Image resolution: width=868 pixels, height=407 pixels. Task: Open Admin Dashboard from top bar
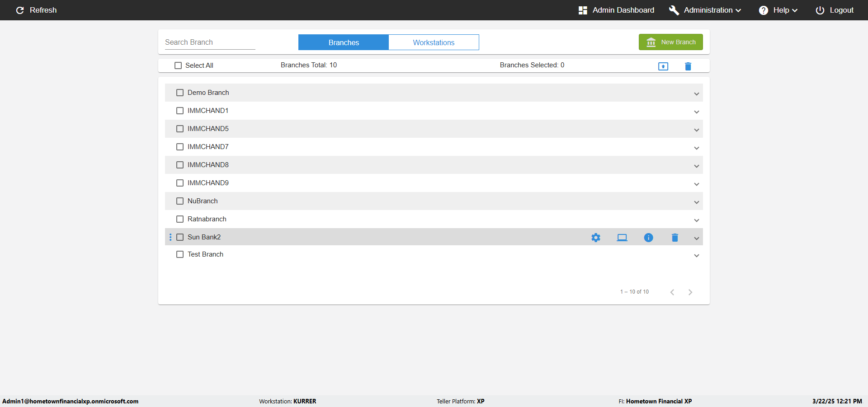pyautogui.click(x=616, y=10)
